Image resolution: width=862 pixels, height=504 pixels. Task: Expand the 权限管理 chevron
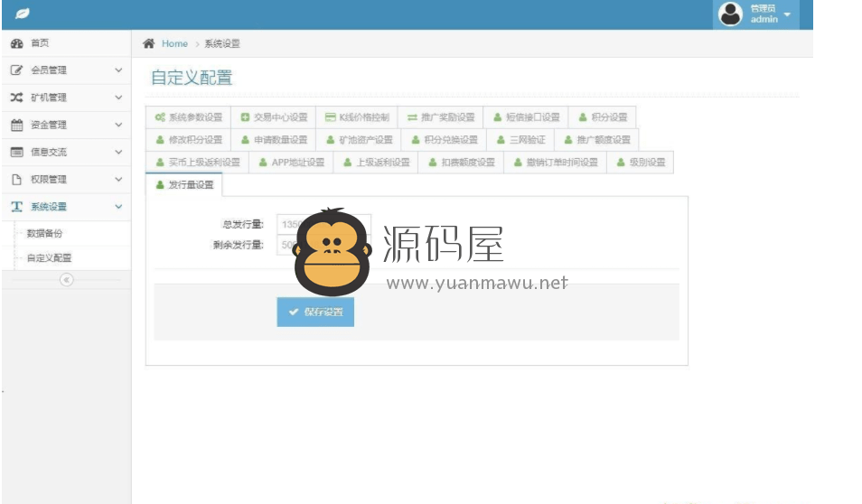click(118, 179)
